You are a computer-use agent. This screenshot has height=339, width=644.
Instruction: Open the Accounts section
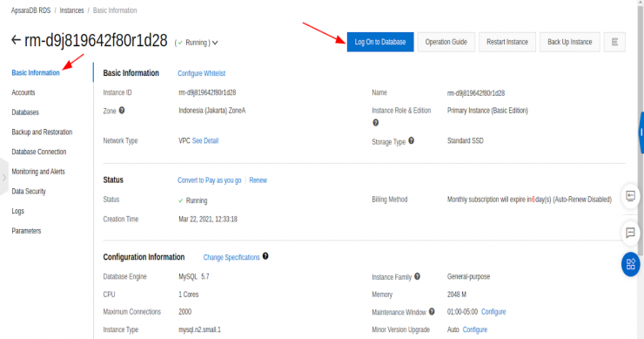coord(23,92)
